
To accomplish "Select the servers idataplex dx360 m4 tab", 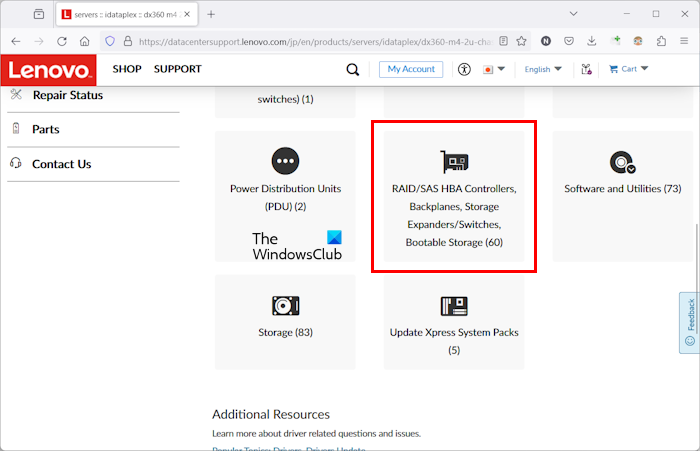I will [127, 15].
